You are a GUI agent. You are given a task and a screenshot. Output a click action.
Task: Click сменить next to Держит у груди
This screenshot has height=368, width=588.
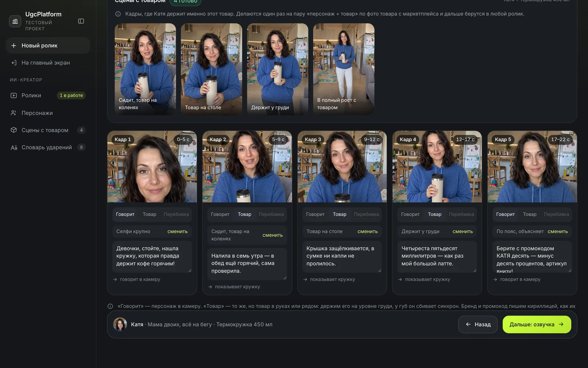click(463, 232)
